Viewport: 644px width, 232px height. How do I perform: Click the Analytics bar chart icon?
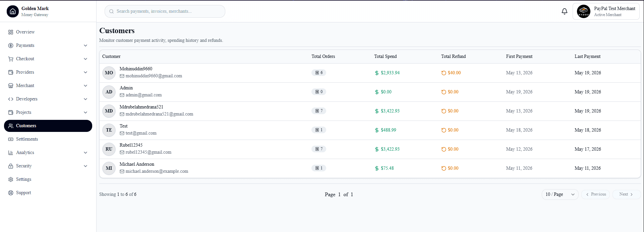point(11,153)
